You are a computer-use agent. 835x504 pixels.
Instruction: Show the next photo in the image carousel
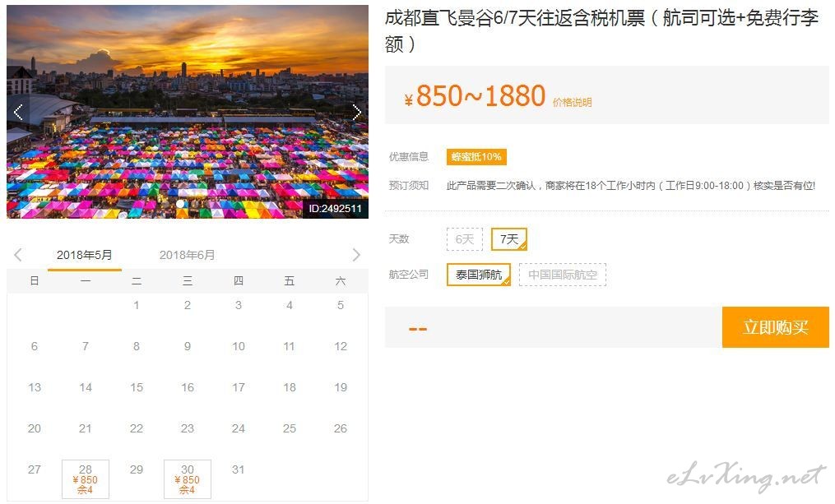(357, 112)
